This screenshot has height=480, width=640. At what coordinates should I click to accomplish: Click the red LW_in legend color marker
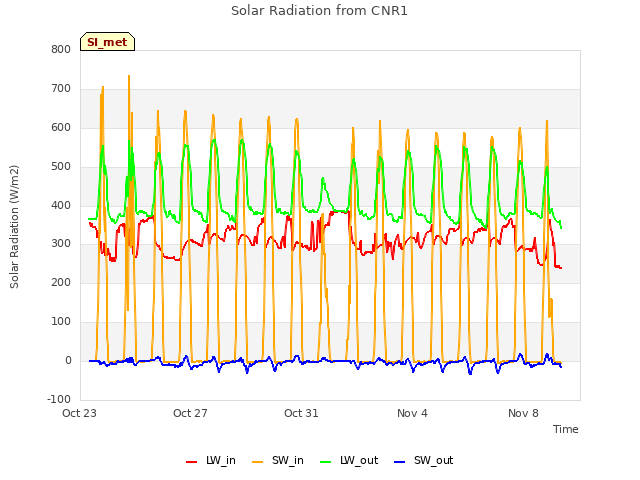(191, 462)
